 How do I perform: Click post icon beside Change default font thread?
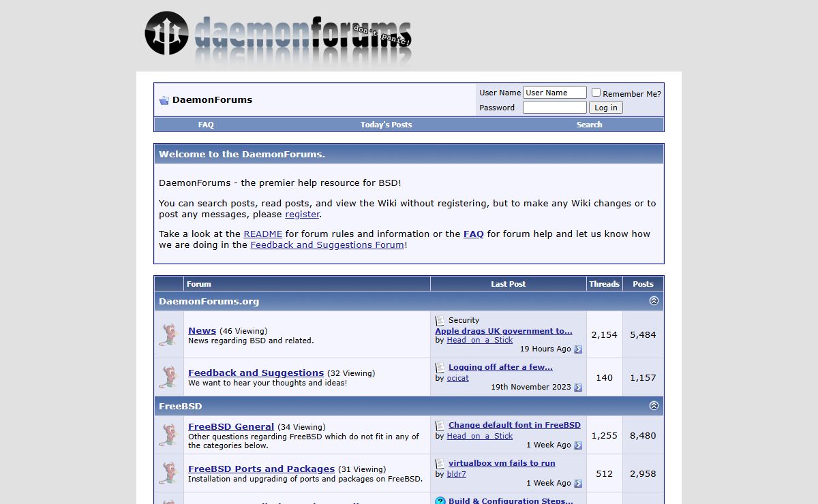[440, 425]
